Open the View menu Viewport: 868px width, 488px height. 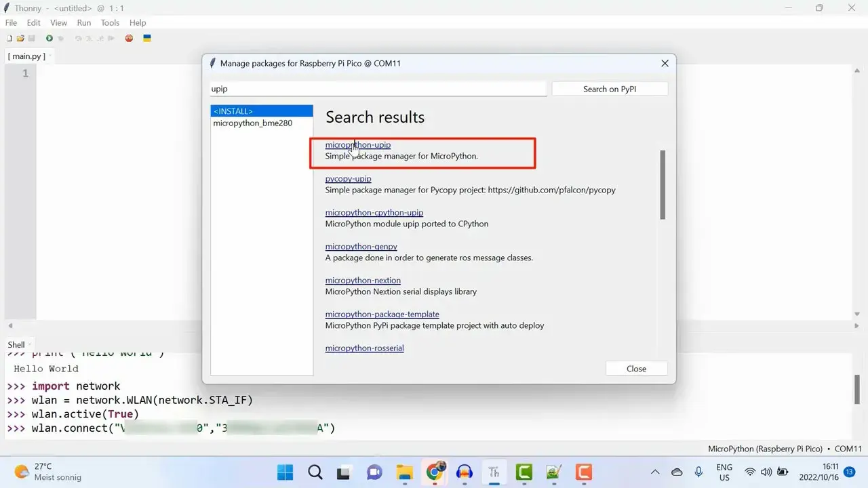(x=58, y=22)
